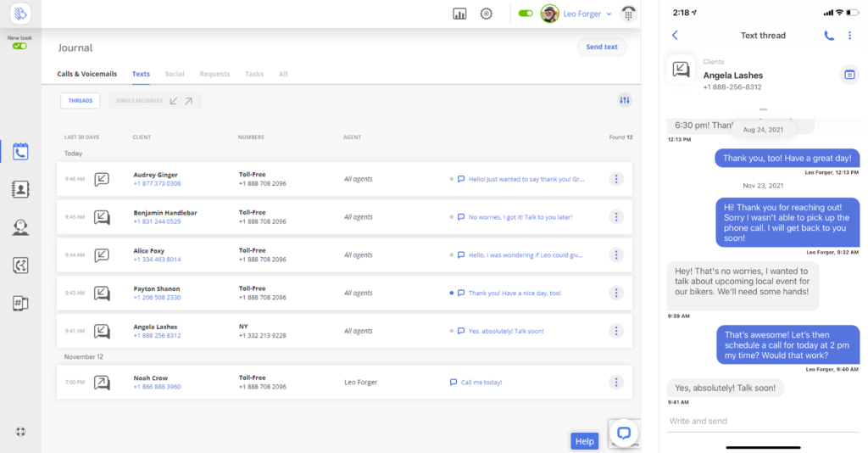868x453 pixels.
Task: Open the statistics bar chart icon
Action: point(459,14)
